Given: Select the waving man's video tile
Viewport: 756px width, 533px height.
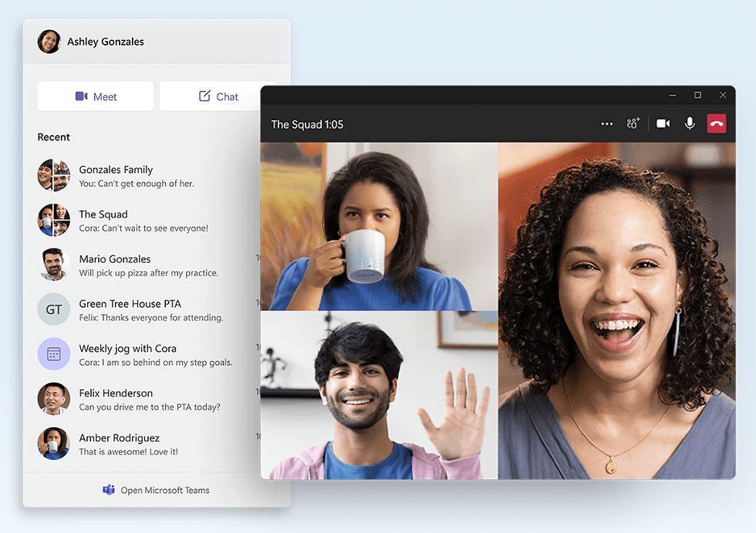Looking at the screenshot, I should pos(379,395).
